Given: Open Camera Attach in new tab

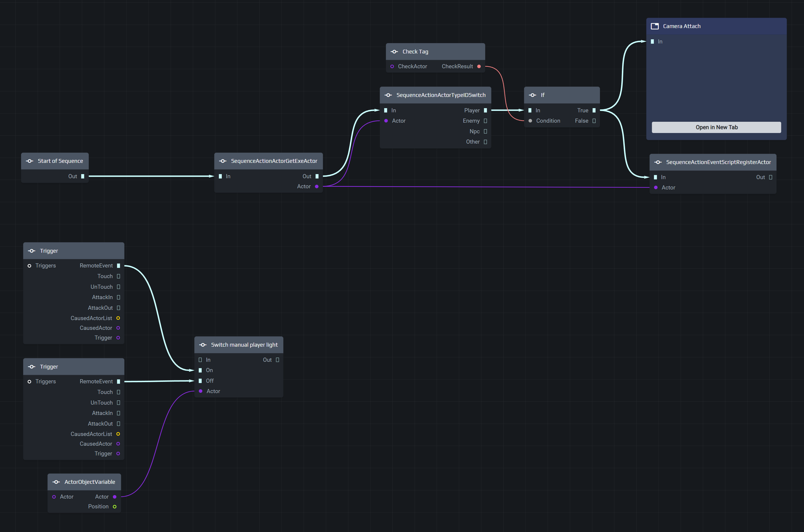Looking at the screenshot, I should (x=716, y=127).
